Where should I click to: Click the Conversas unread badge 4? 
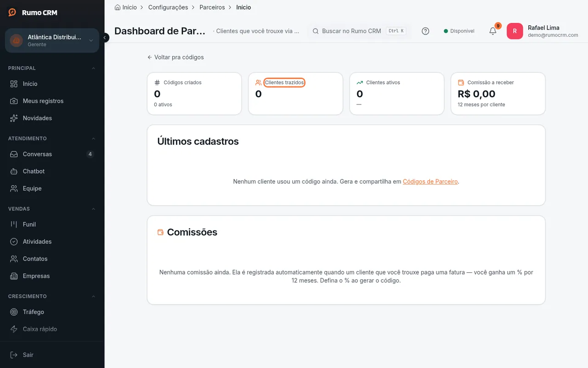tap(90, 154)
